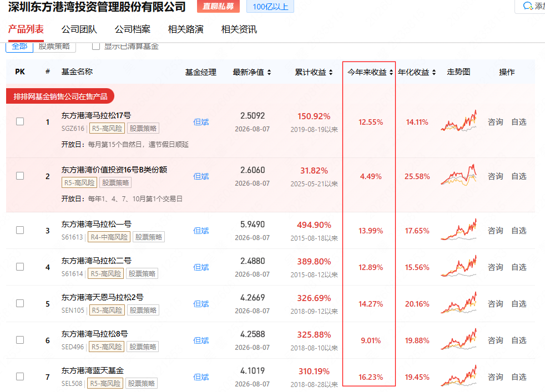Viewport: 545px width, 392px height.
Task: Tick PK checkbox for 东方港湾马拉松一号
Action: point(20,230)
